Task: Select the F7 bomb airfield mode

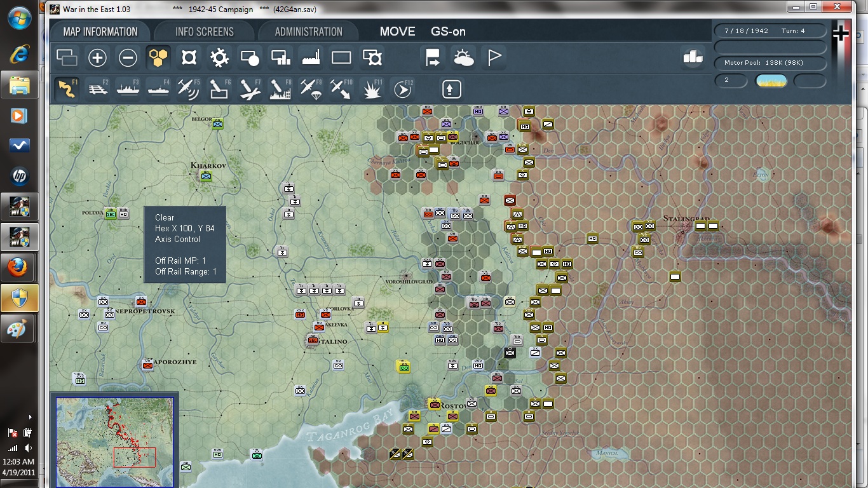Action: 250,89
